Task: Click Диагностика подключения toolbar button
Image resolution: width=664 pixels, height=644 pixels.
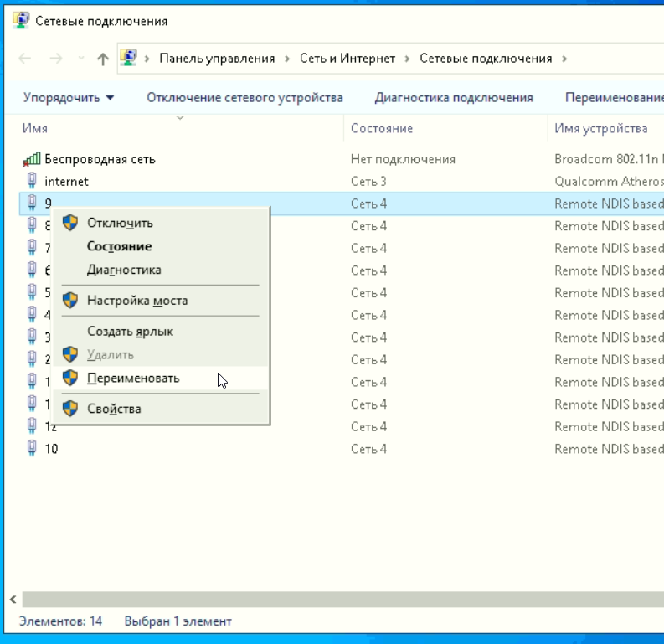Action: pyautogui.click(x=453, y=98)
